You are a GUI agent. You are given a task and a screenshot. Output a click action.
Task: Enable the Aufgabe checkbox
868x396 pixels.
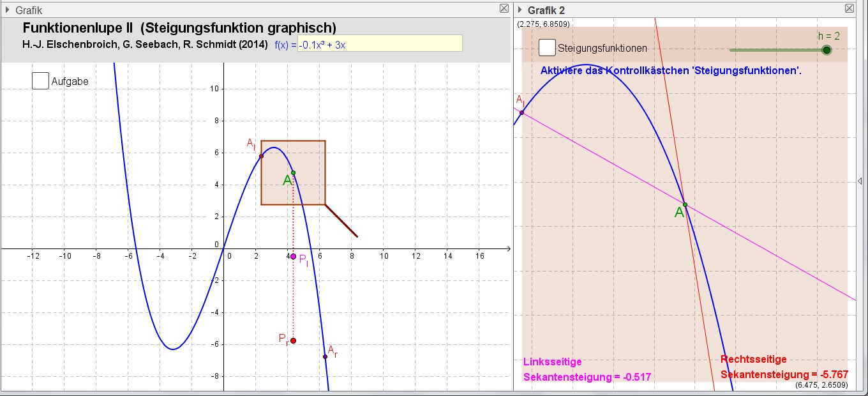[x=40, y=81]
